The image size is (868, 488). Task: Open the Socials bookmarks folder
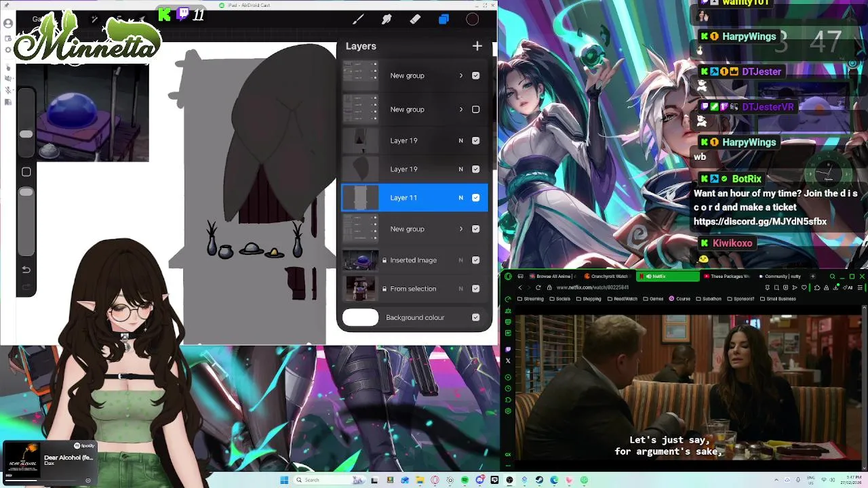(560, 299)
